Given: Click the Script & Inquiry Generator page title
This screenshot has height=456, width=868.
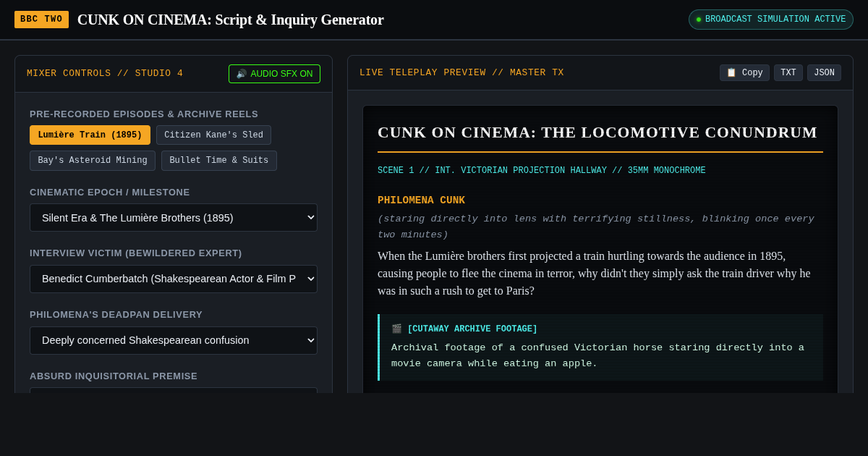Looking at the screenshot, I should pyautogui.click(x=231, y=20).
